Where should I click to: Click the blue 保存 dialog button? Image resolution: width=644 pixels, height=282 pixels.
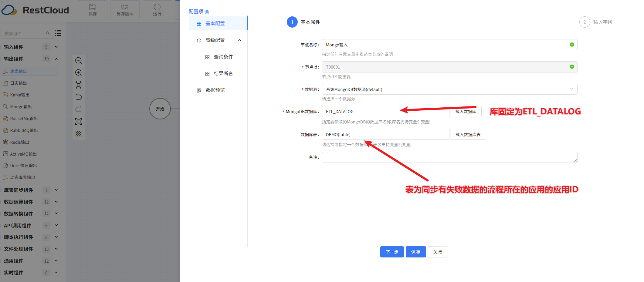(416, 252)
